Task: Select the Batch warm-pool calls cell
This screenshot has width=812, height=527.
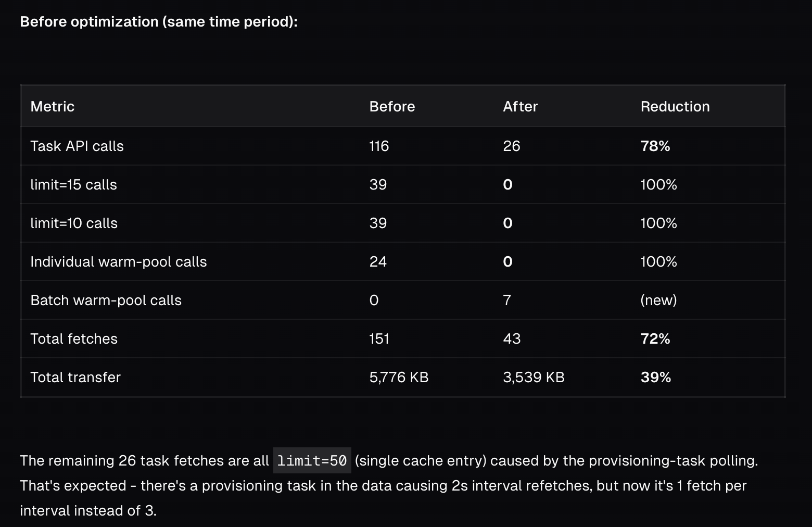Action: [106, 300]
